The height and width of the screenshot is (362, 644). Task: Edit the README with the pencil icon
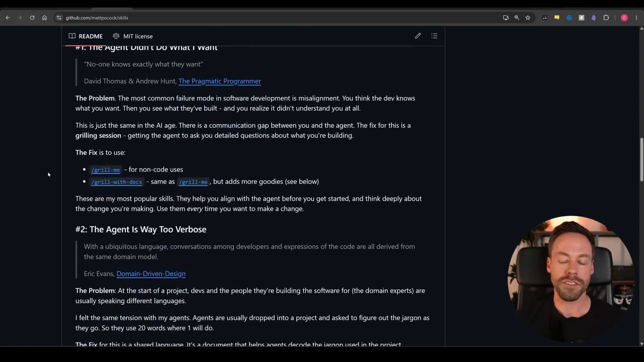click(418, 36)
